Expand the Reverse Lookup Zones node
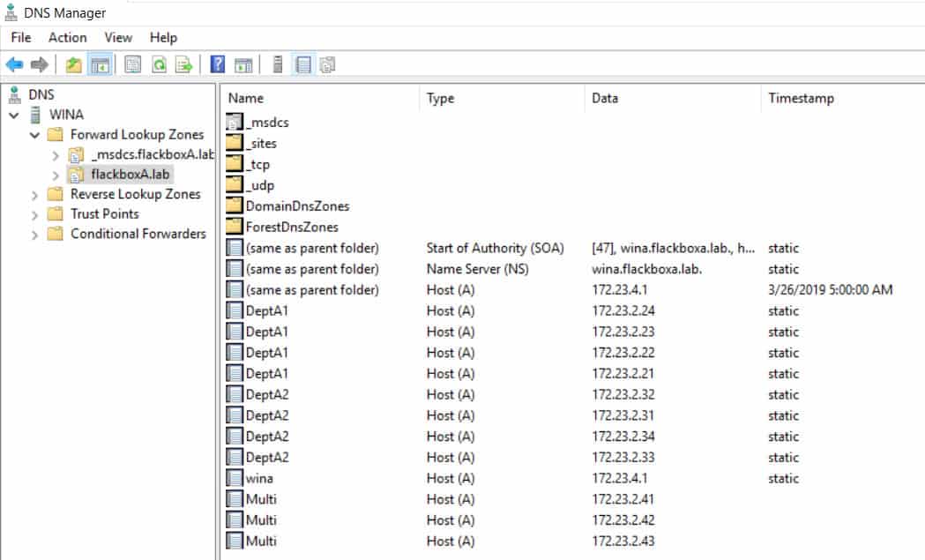 (35, 194)
